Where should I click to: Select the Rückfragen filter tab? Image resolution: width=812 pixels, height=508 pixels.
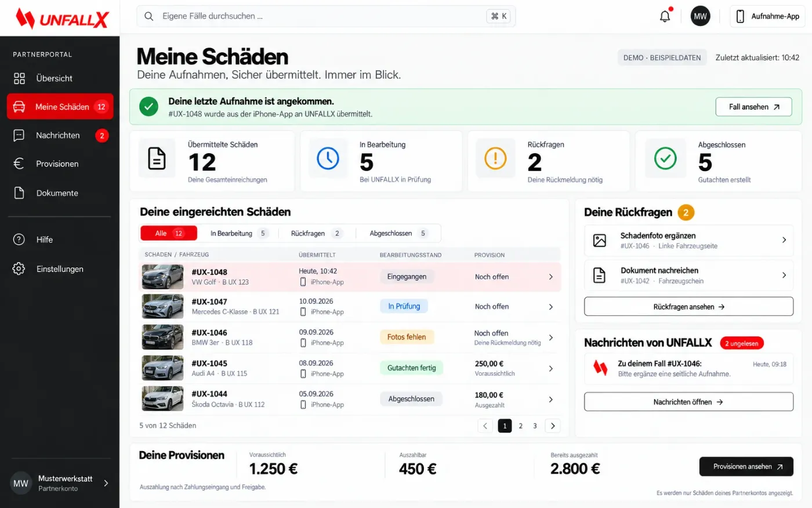point(316,233)
